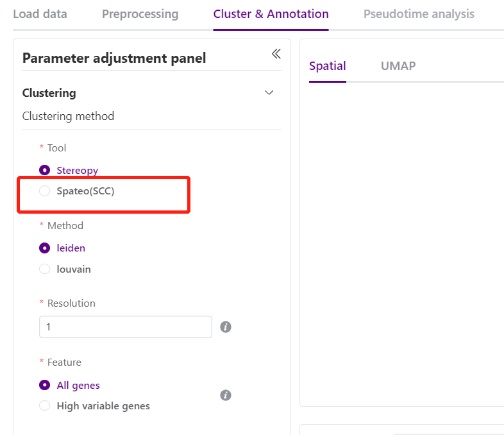Click the info icon beside the Resolution field
The width and height of the screenshot is (504, 435).
(x=226, y=327)
